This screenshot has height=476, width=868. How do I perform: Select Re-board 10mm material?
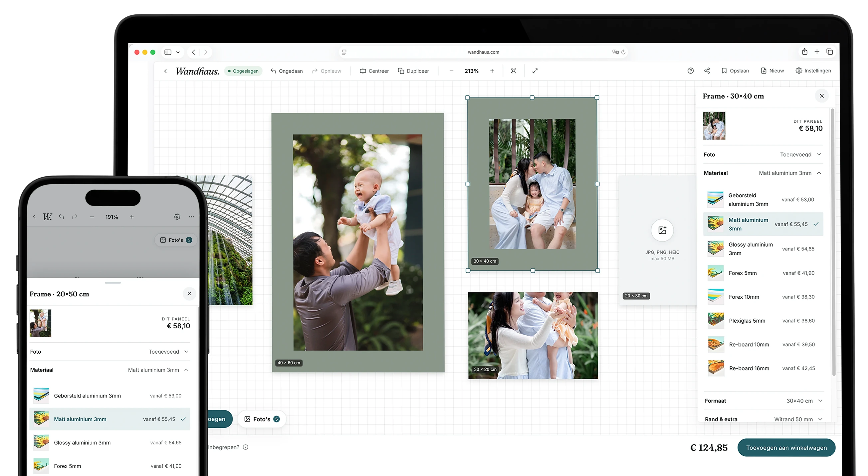[x=763, y=345]
